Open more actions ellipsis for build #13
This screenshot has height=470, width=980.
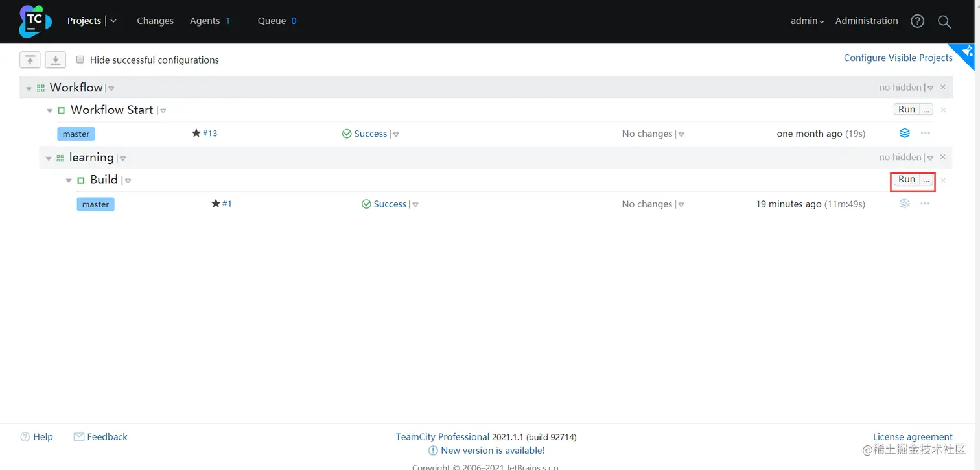[926, 133]
